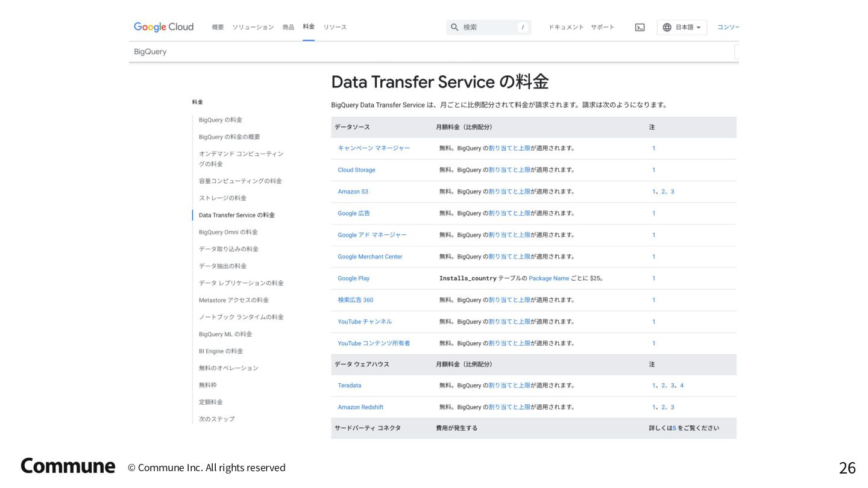
Task: Click the Google Cloud logo
Action: (x=163, y=27)
